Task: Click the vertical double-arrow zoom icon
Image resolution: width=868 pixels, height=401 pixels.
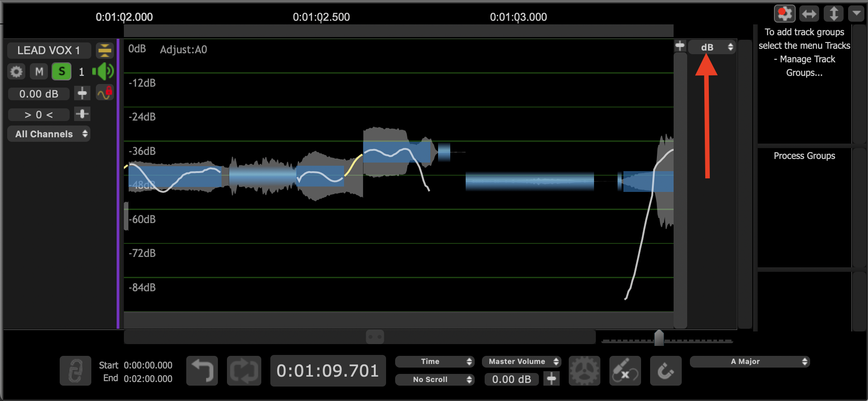Action: click(x=833, y=14)
